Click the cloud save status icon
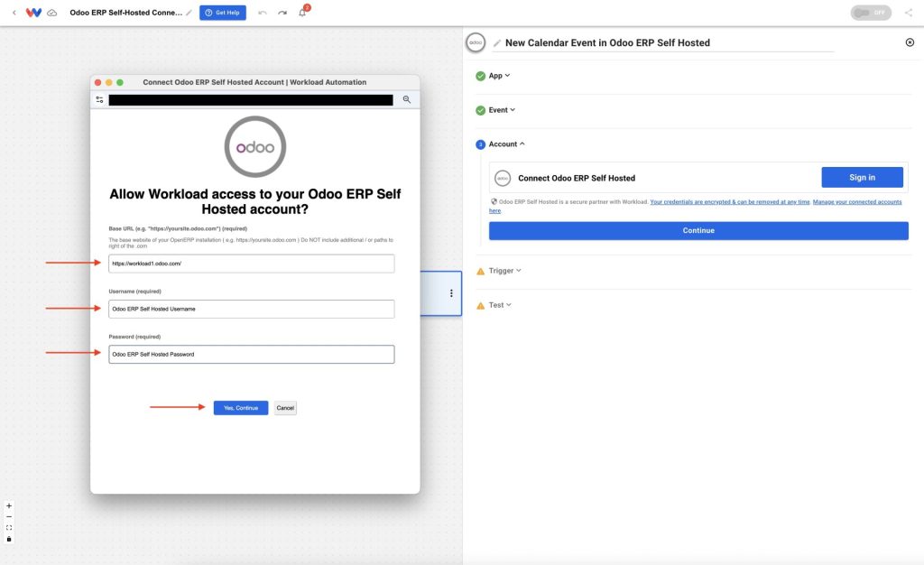Screen dimensions: 924x565 (x=52, y=13)
